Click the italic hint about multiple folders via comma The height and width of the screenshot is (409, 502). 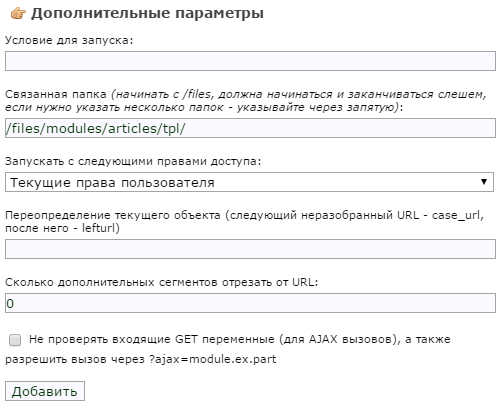tap(202, 107)
